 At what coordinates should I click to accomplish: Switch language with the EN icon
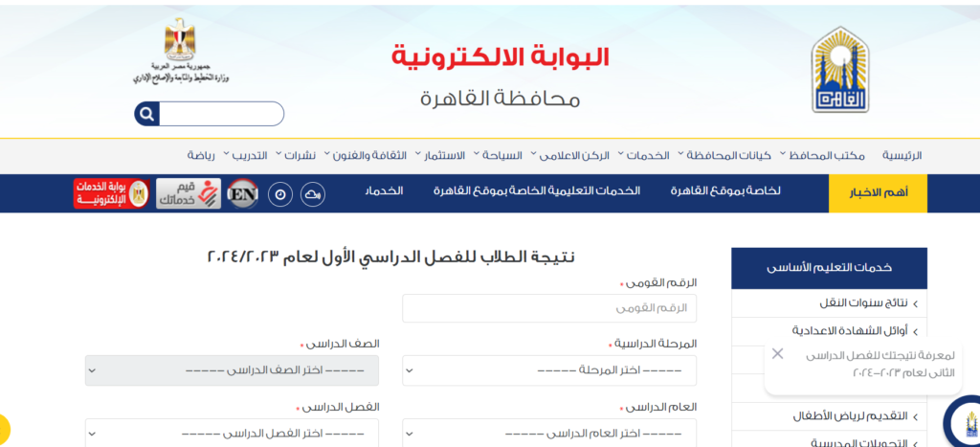244,193
